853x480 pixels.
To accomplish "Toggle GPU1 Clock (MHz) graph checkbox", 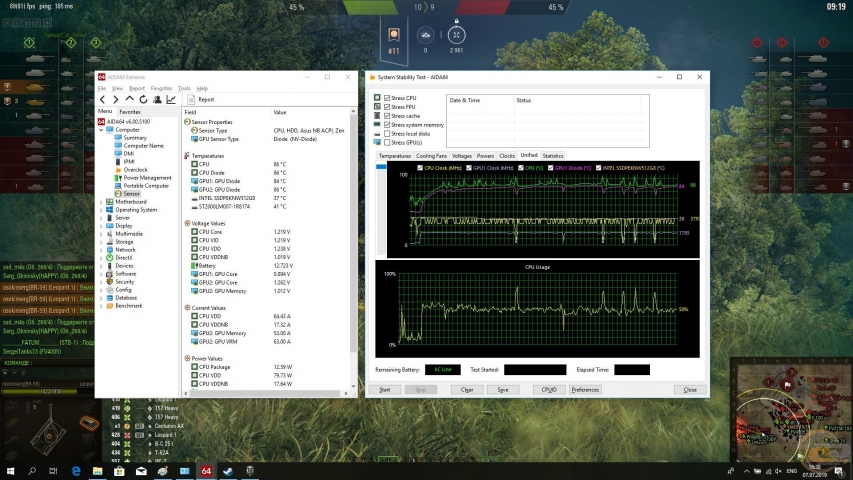I will pyautogui.click(x=468, y=168).
